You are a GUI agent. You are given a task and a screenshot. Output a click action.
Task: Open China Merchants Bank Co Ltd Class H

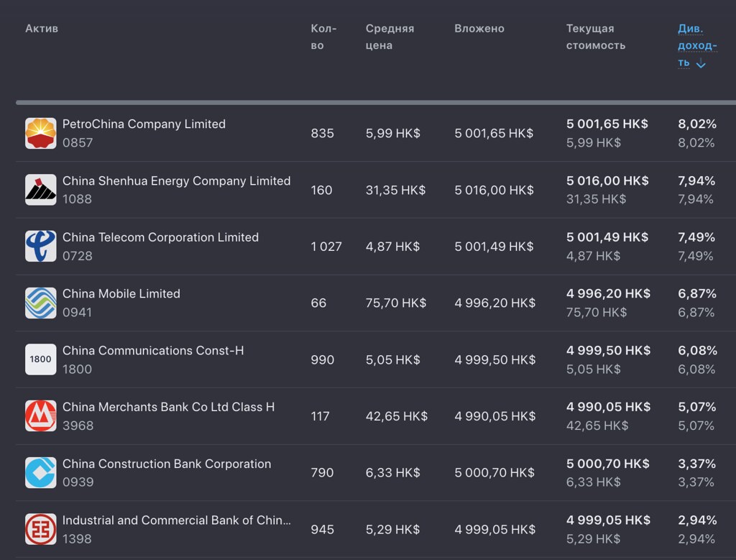click(168, 407)
